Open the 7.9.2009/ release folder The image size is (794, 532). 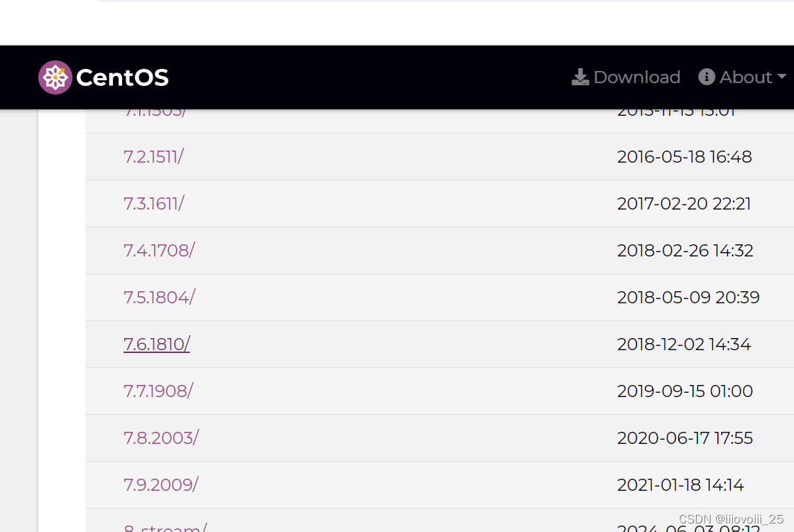click(x=161, y=485)
